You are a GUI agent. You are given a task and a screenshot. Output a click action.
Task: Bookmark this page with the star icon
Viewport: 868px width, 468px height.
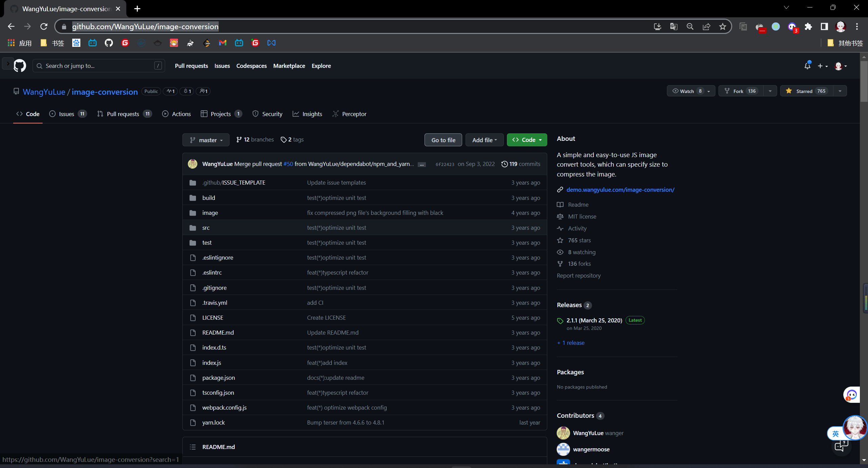[x=723, y=26]
